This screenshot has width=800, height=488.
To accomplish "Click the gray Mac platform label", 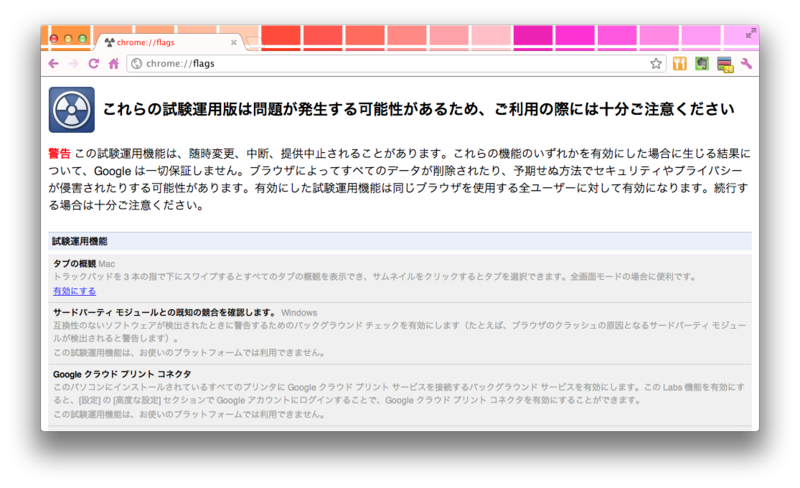I will tap(107, 264).
